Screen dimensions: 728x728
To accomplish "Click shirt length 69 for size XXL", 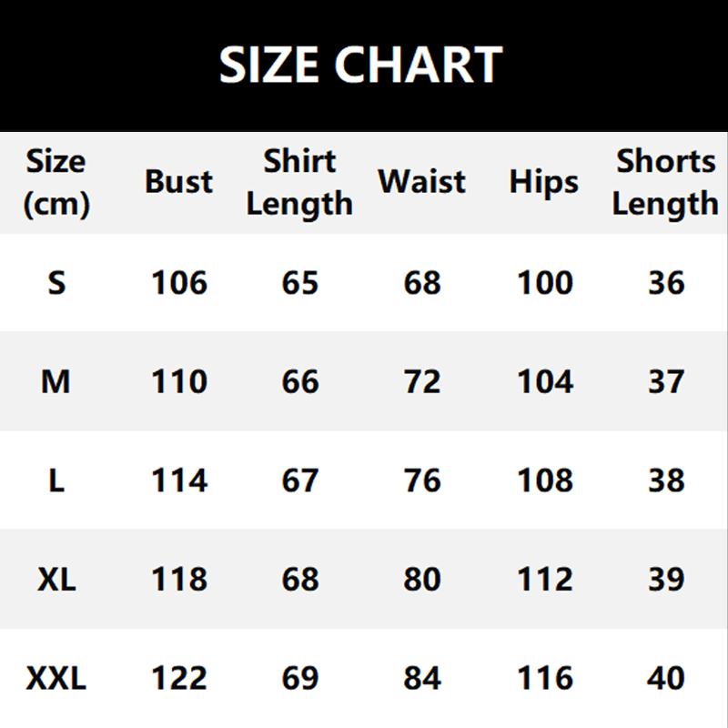I will pos(300,678).
